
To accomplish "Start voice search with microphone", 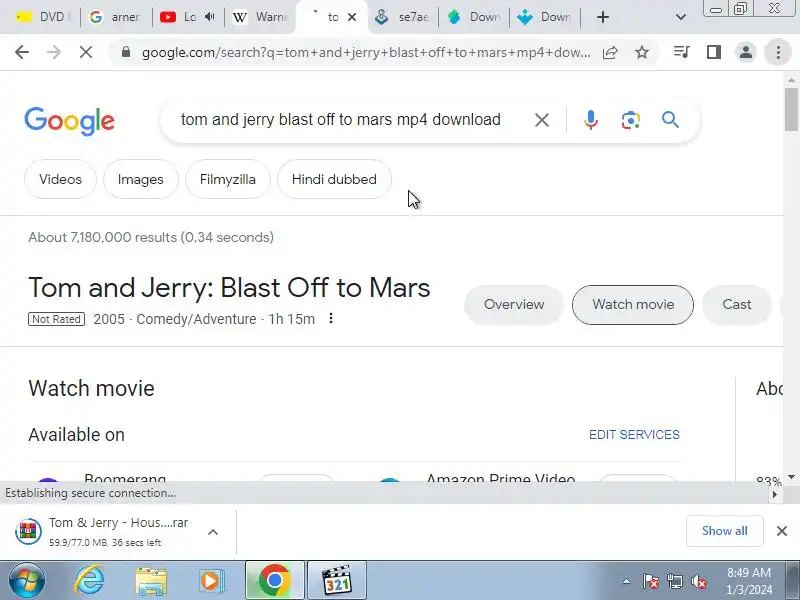I will (591, 120).
